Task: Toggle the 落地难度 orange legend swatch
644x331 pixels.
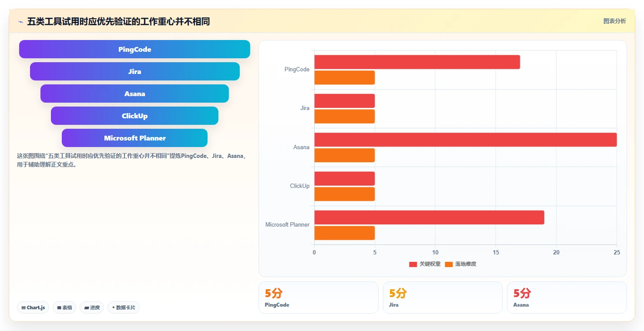Action: (x=449, y=264)
